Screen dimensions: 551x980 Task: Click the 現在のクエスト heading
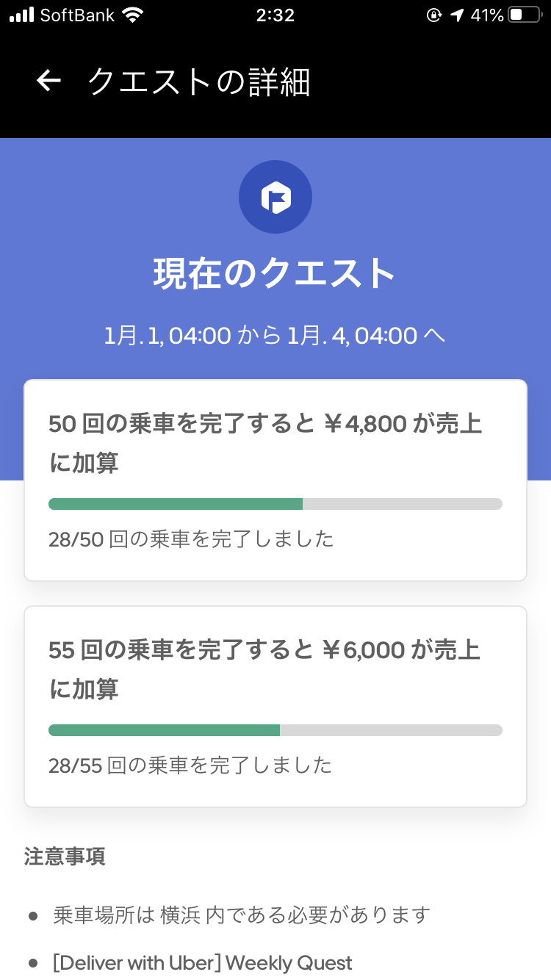click(x=275, y=274)
